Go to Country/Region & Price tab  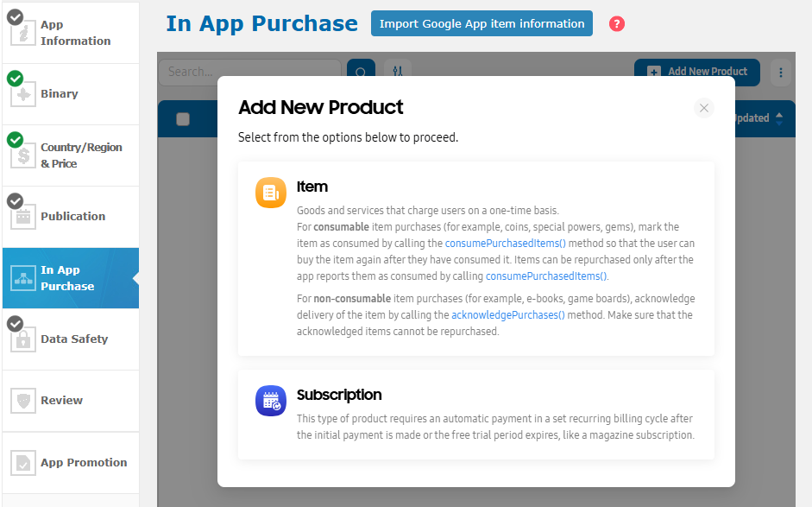[70, 155]
